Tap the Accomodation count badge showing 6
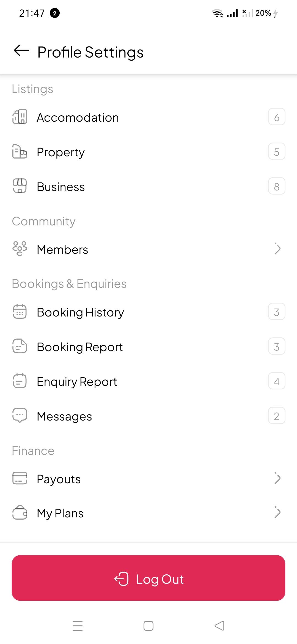The image size is (297, 644). point(277,117)
